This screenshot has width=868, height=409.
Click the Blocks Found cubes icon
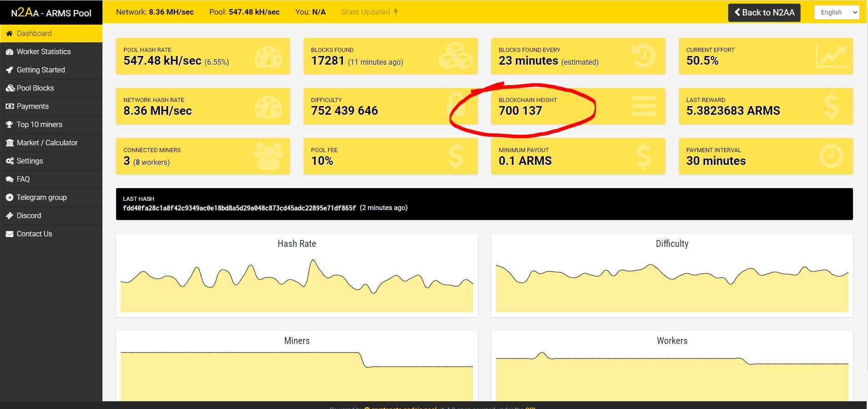pyautogui.click(x=456, y=56)
